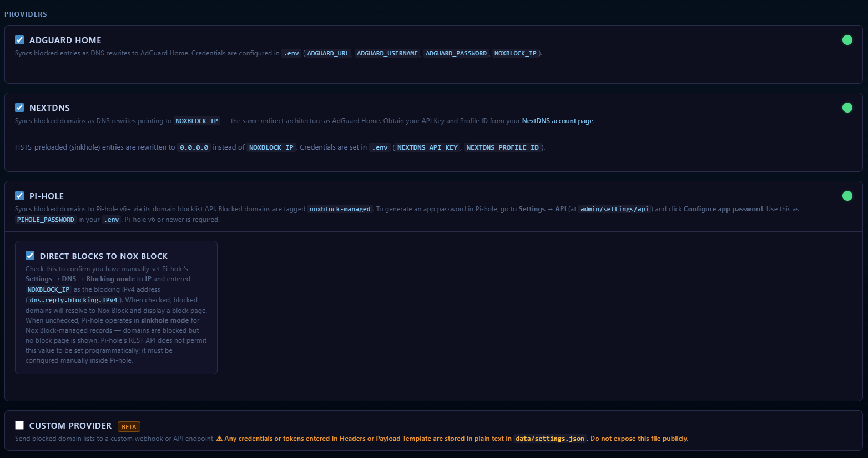The image size is (868, 458).
Task: Click the .env chip in AdGuard Home description
Action: coord(291,53)
